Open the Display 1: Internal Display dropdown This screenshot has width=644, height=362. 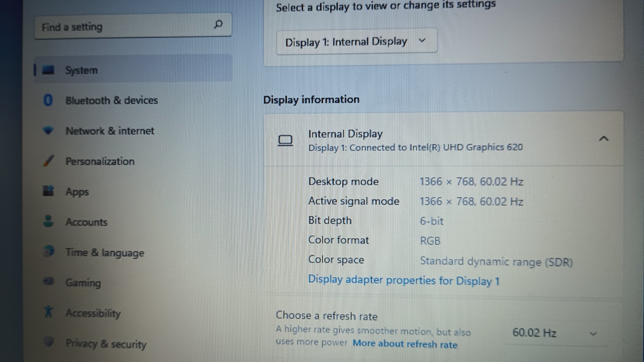click(357, 41)
